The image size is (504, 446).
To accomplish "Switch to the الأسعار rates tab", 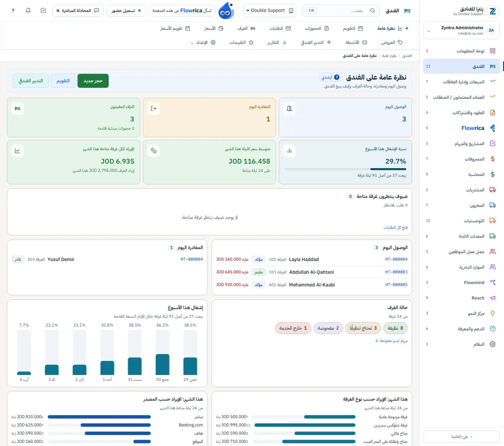I will 214,28.
